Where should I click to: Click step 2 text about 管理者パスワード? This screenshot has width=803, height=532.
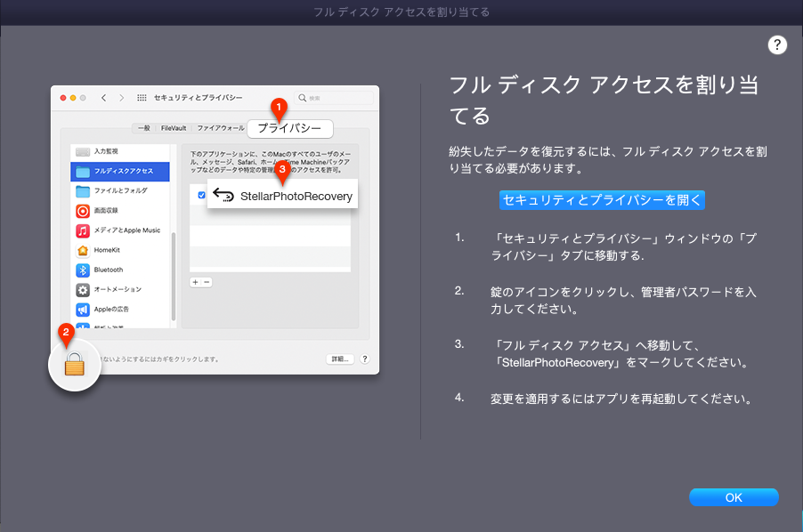pyautogui.click(x=623, y=301)
